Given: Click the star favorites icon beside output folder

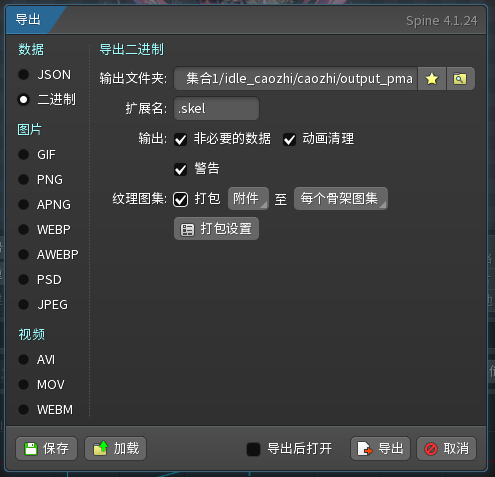Looking at the screenshot, I should [x=432, y=79].
